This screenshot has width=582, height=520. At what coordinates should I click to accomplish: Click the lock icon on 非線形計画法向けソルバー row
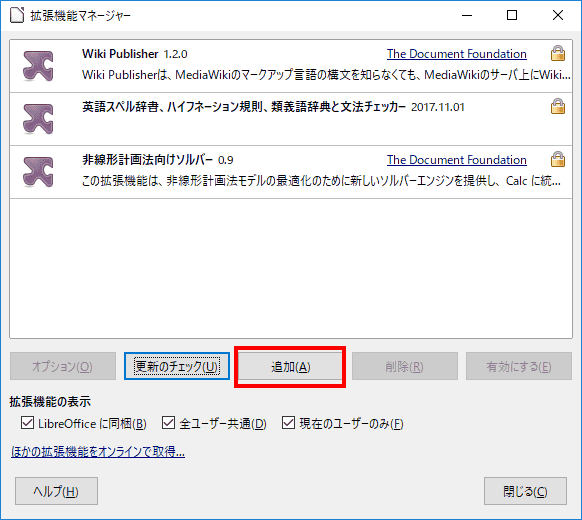[558, 160]
